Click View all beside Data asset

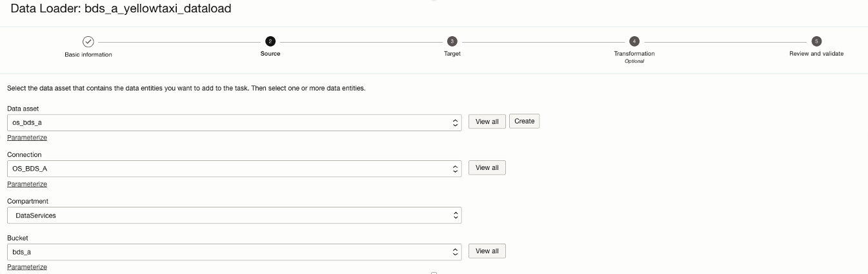click(487, 121)
